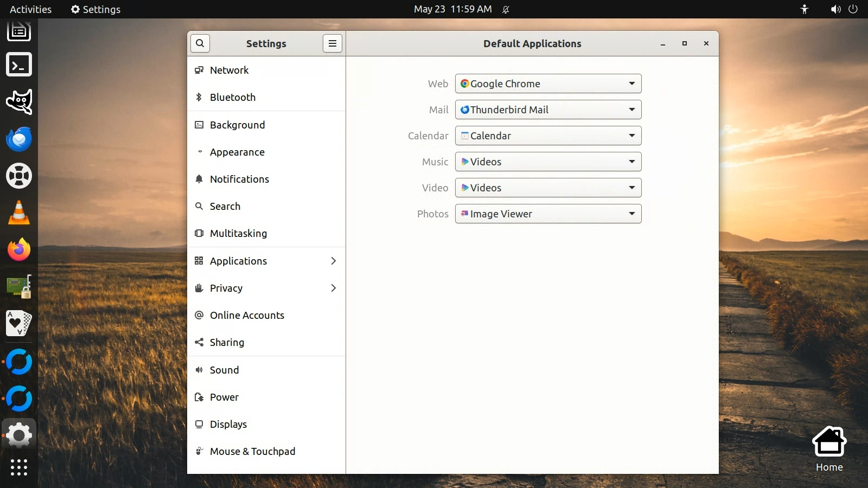
Task: Open the accessibility menu in top bar
Action: tap(804, 9)
